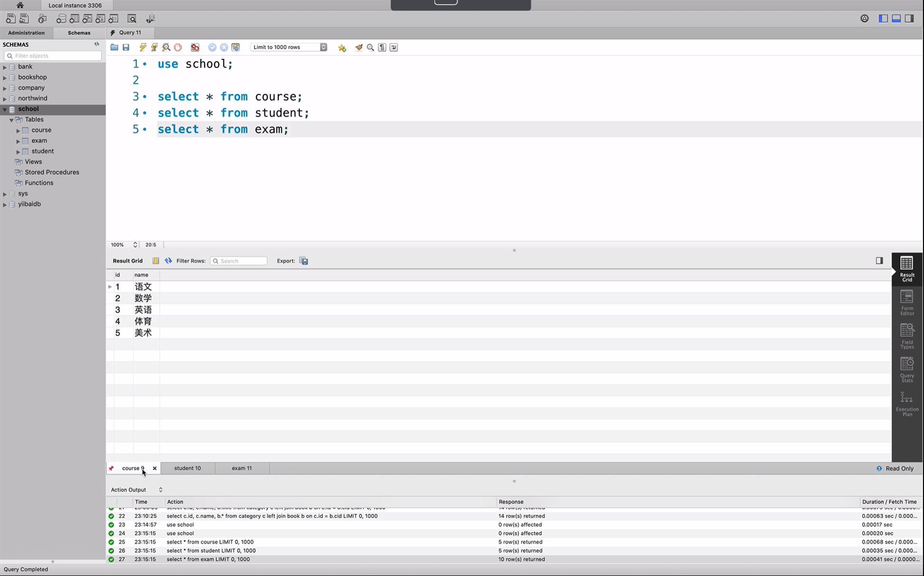Toggle invisible characters pilcrow icon

click(x=382, y=47)
